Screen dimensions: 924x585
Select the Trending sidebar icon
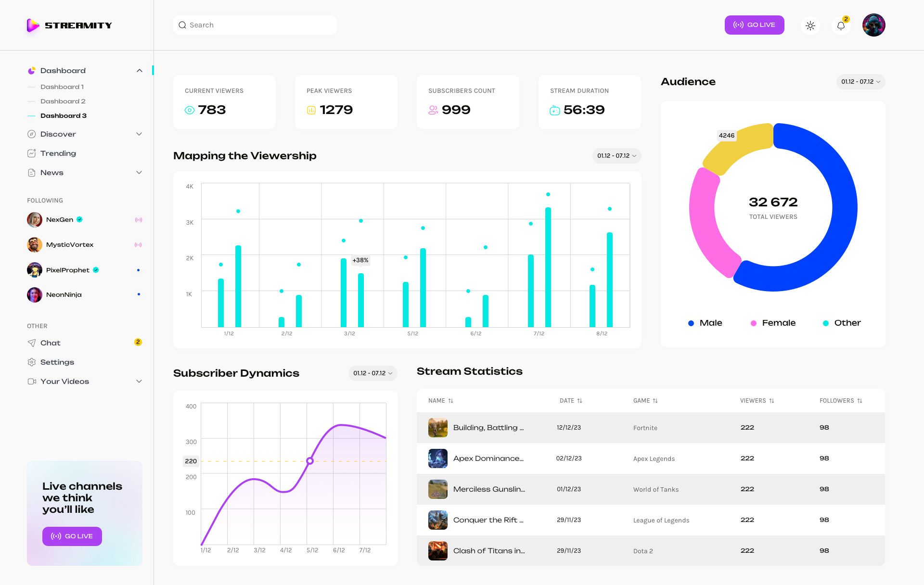pos(31,153)
